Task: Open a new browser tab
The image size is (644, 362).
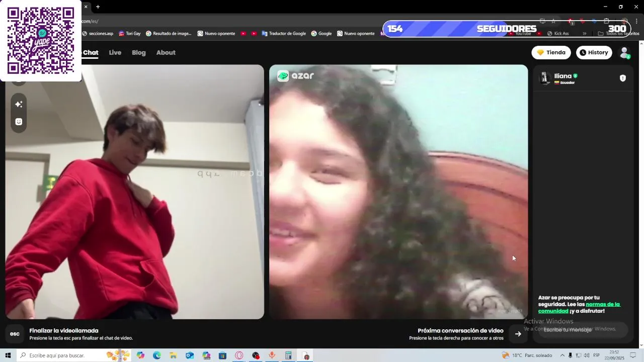Action: tap(98, 7)
